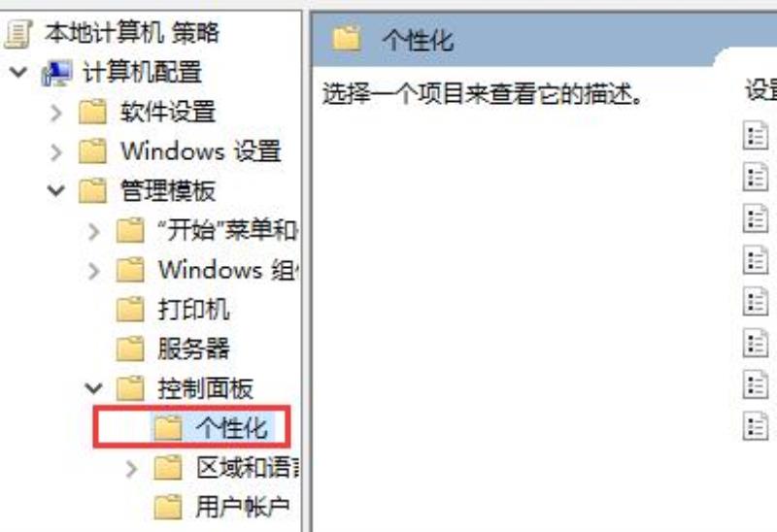777x532 pixels.
Task: Click the 本地计算机 策略 scroll icon
Action: point(17,34)
